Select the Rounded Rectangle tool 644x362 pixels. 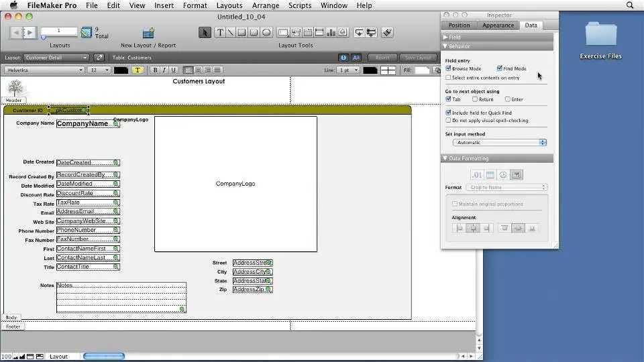[254, 32]
